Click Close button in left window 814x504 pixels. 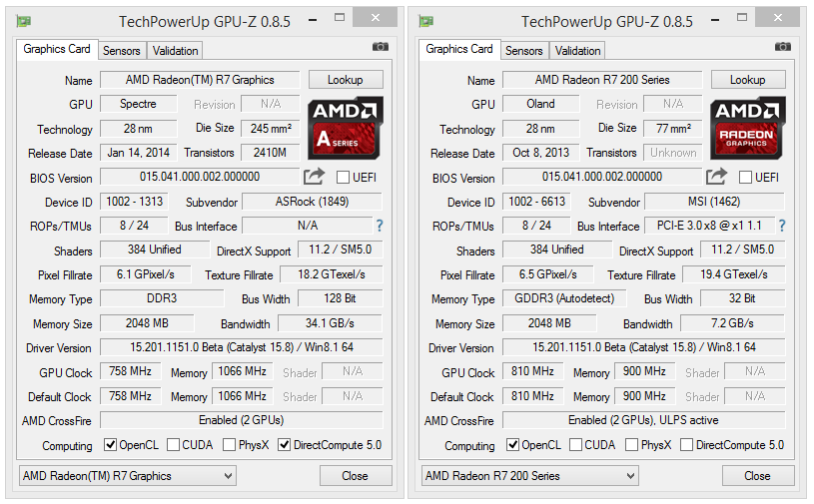356,475
